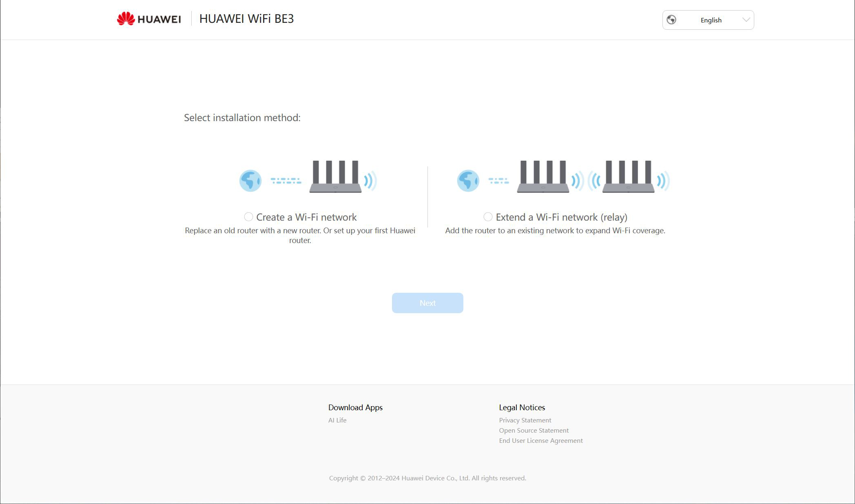
Task: Click the Select installation method heading
Action: (x=242, y=118)
